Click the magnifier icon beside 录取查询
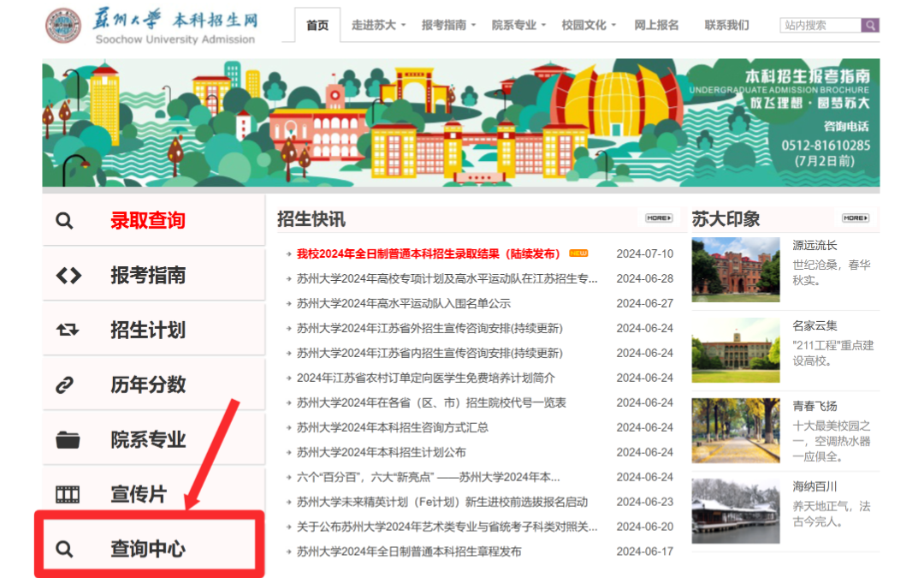Viewport: 924px width, 578px height. coord(64,221)
